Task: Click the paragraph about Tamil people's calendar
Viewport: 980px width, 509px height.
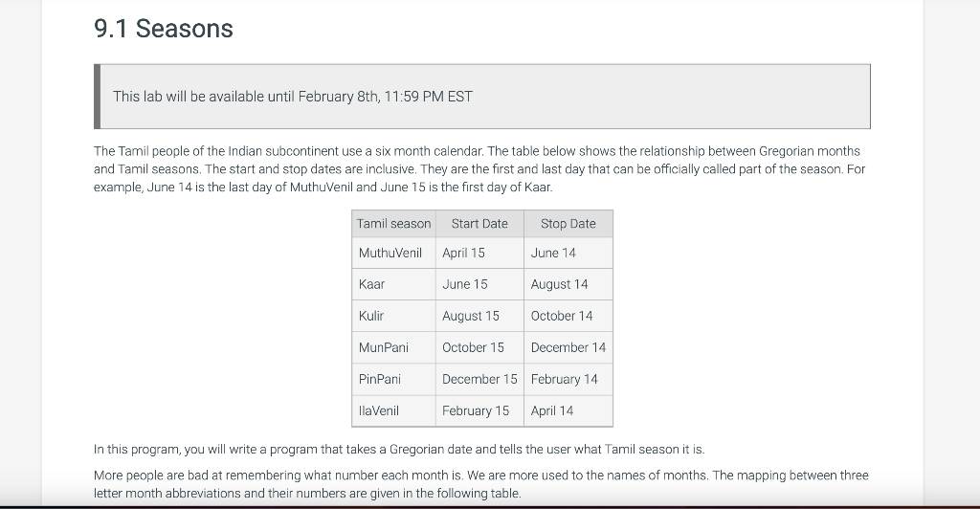Action: 479,169
